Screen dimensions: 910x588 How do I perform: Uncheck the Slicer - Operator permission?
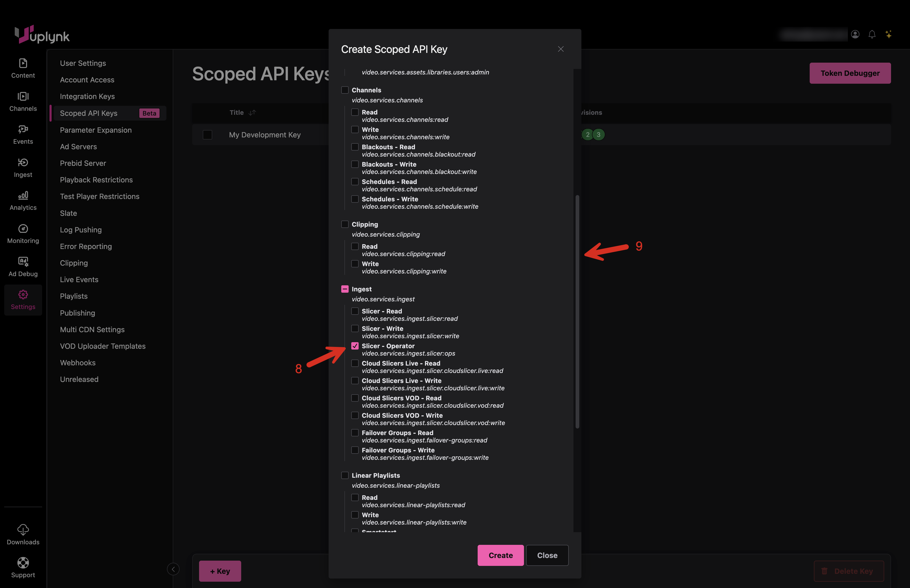[355, 346]
